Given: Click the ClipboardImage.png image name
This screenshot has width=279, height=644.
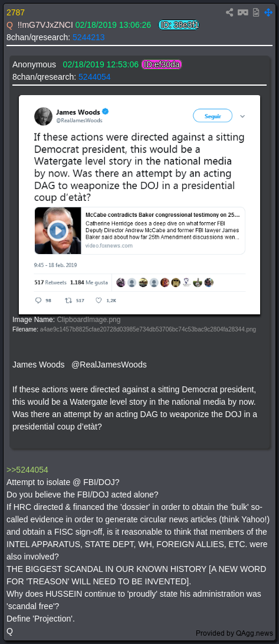Looking at the screenshot, I should pos(88,320).
